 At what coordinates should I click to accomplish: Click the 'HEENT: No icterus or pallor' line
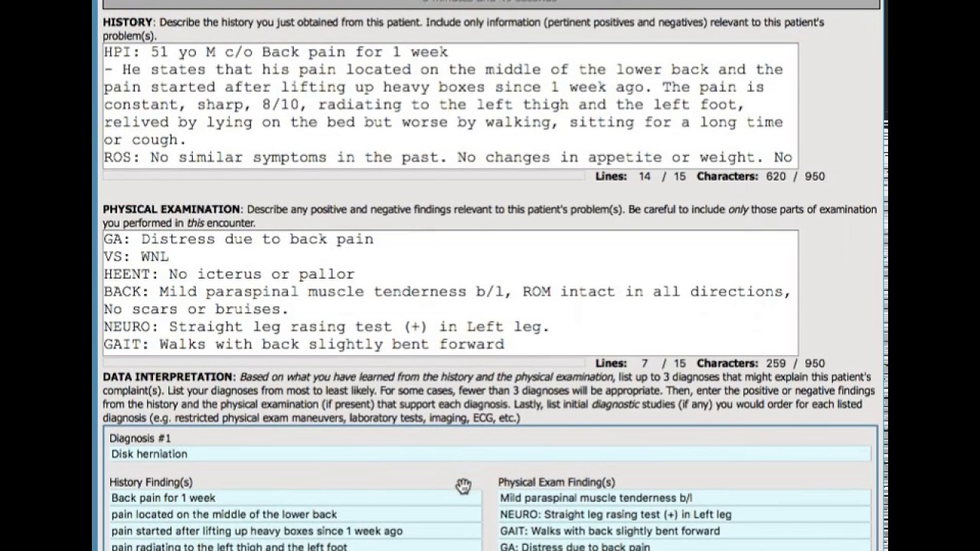click(230, 274)
